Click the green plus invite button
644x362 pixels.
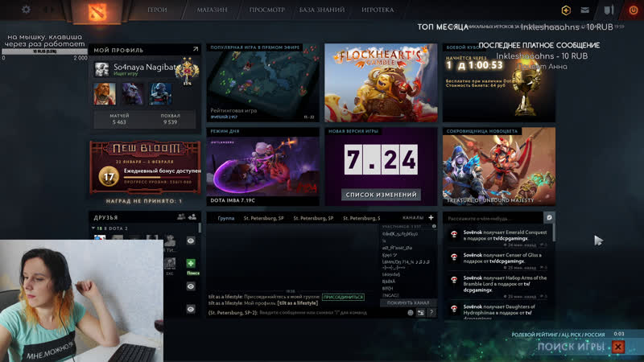(x=191, y=263)
